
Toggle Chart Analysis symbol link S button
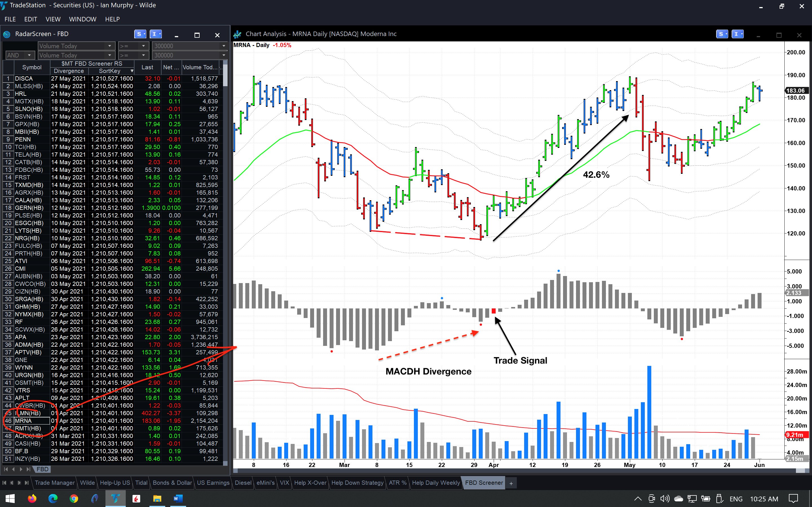pos(722,34)
